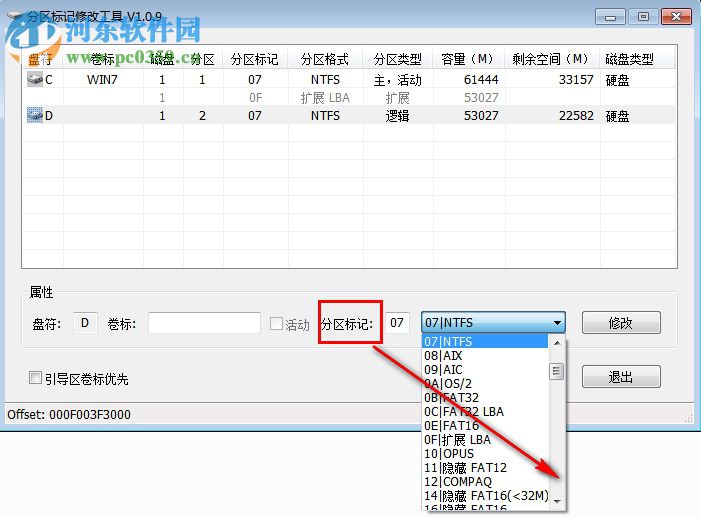Click the Offset: 000F003F3000 status text

(69, 414)
